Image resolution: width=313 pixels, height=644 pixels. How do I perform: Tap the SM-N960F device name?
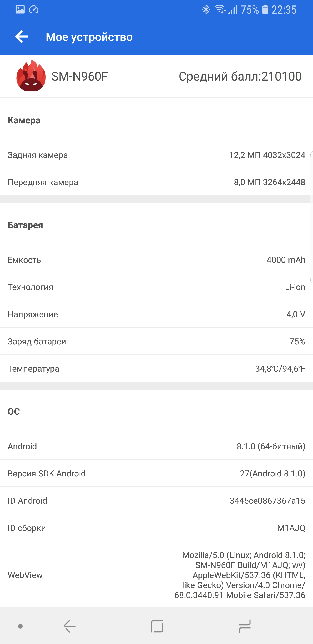coord(79,76)
